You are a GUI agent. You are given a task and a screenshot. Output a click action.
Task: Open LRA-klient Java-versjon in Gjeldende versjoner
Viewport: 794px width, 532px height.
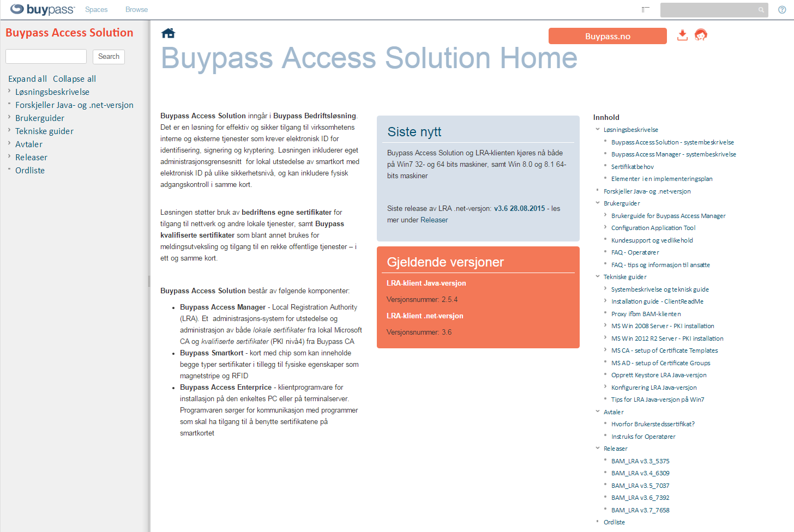[x=426, y=283]
